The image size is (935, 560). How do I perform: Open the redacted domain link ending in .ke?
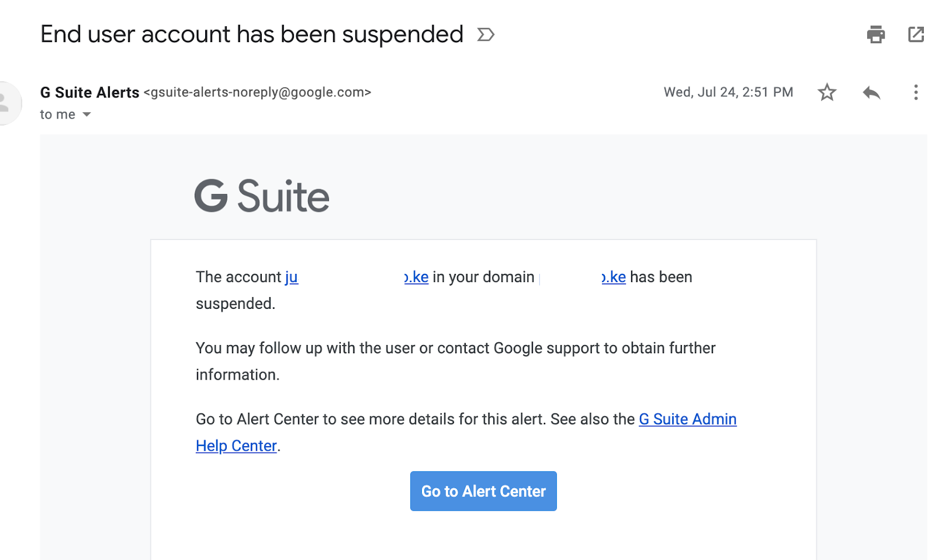coord(614,277)
